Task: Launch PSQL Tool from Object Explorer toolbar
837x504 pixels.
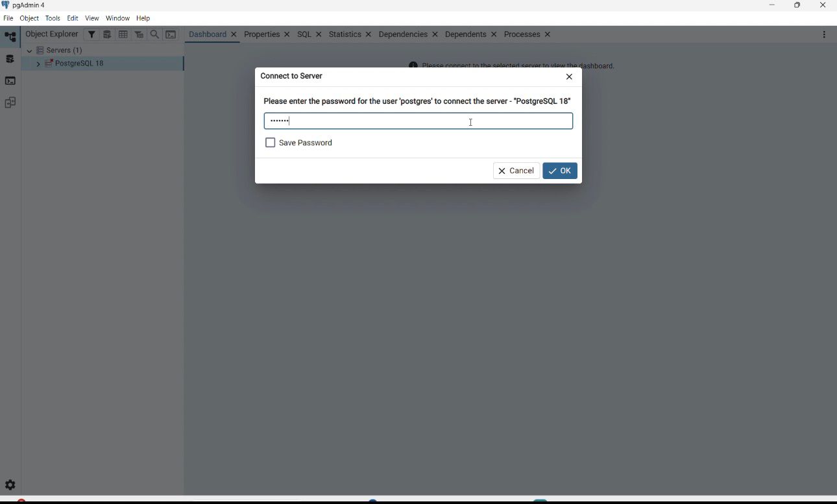Action: tap(171, 34)
